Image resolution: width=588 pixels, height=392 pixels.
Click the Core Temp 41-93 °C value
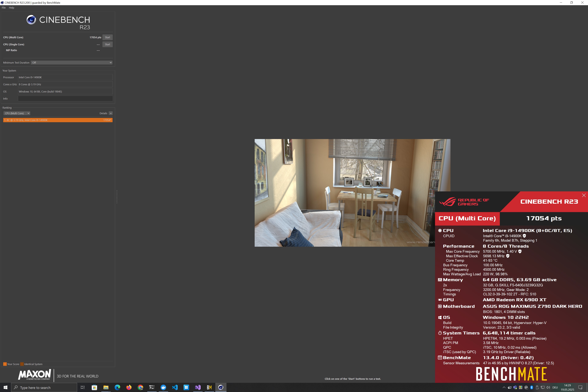coord(490,260)
